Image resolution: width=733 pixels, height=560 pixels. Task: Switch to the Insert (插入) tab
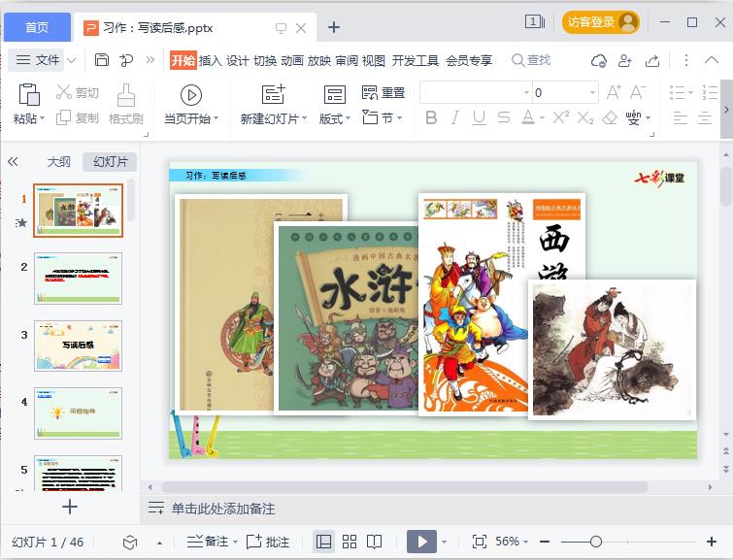click(210, 60)
